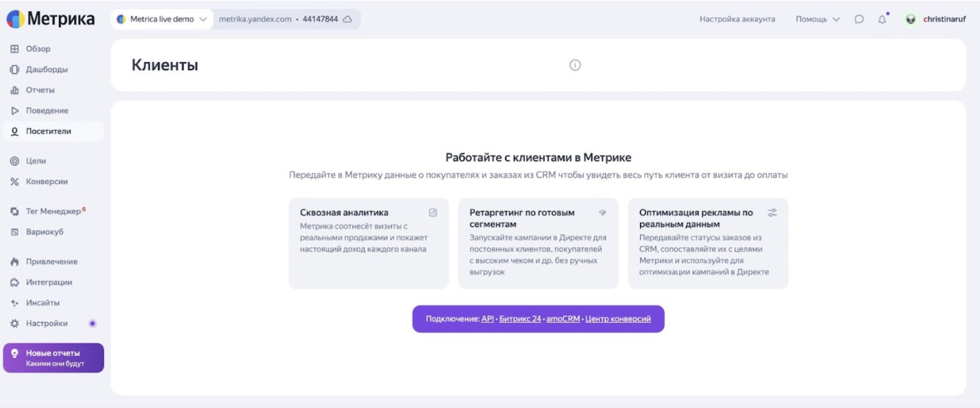The height and width of the screenshot is (408, 980).
Task: Open the Обзор sidebar icon
Action: pyautogui.click(x=14, y=49)
